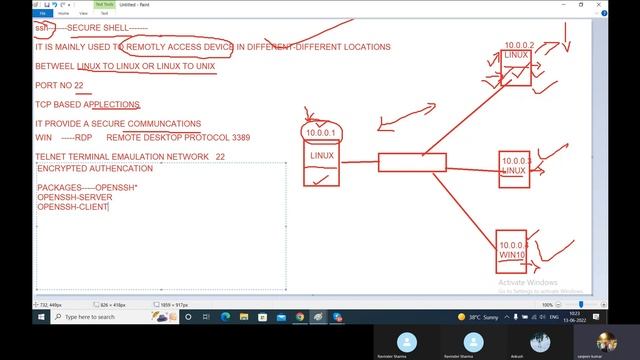The width and height of the screenshot is (640, 360).
Task: Click the text 'OPENSSH-SERVER' on the canvas
Action: tap(75, 197)
